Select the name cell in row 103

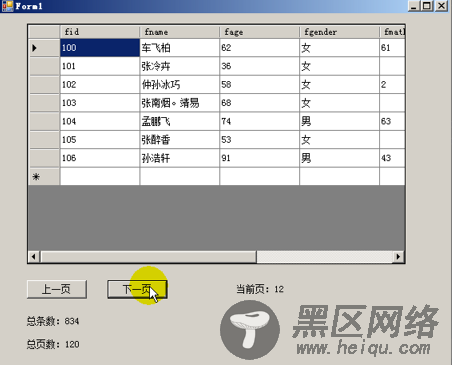click(x=179, y=103)
